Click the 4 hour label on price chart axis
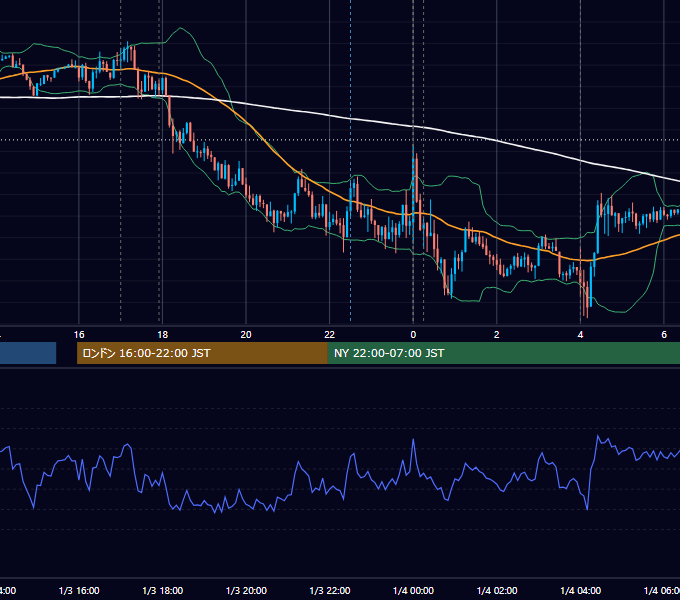This screenshot has width=680, height=600. (x=580, y=335)
